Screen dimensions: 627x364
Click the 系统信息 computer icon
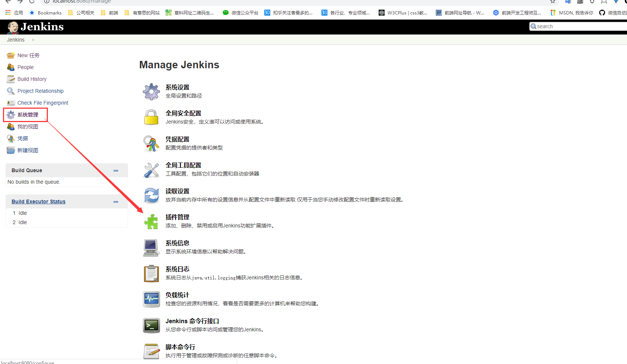click(x=151, y=247)
